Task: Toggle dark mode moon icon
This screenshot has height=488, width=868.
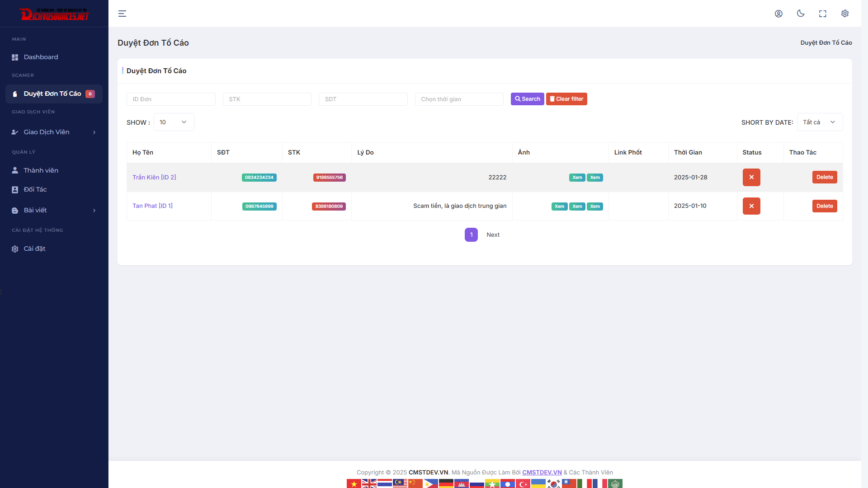Action: (801, 14)
